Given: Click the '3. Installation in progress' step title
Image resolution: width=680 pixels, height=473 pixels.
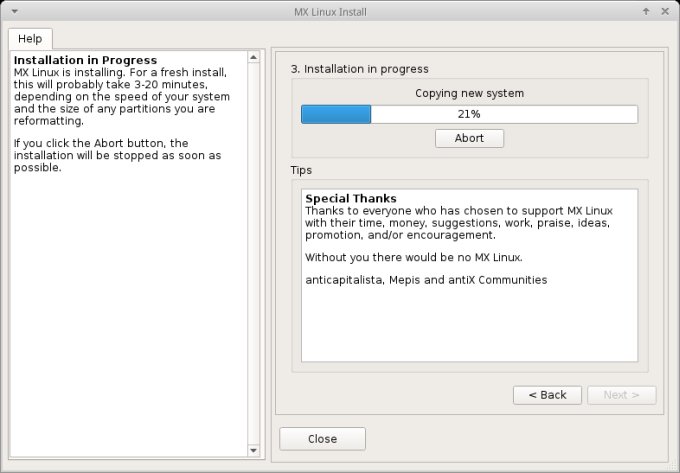Looking at the screenshot, I should point(359,69).
